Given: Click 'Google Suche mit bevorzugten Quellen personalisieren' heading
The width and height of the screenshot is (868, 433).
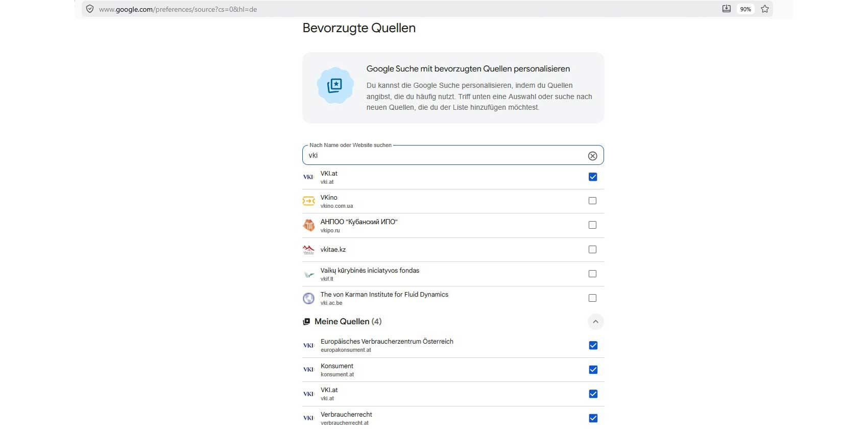Looking at the screenshot, I should click(x=468, y=69).
